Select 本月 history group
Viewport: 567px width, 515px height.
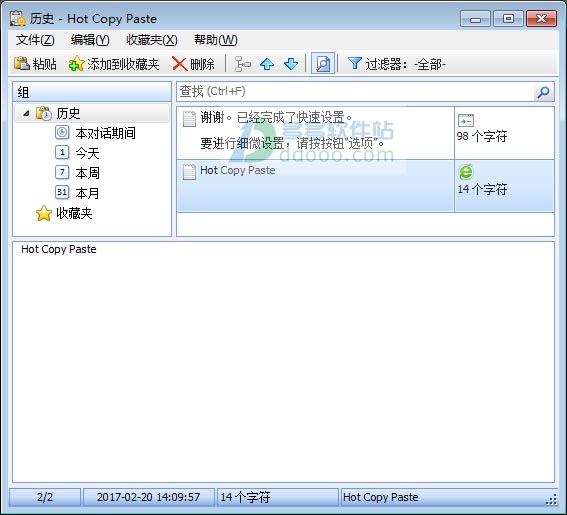coord(87,193)
